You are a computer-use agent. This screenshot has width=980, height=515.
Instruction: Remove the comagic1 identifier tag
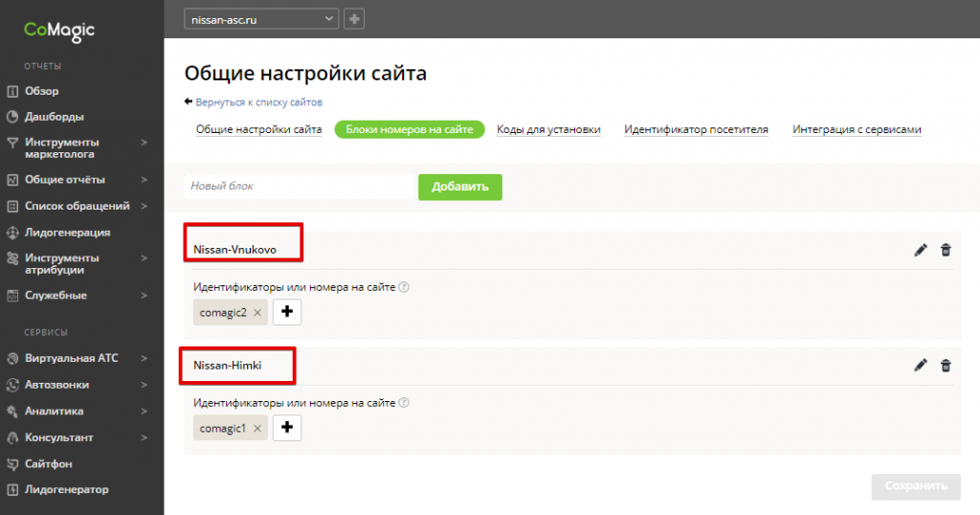(256, 428)
